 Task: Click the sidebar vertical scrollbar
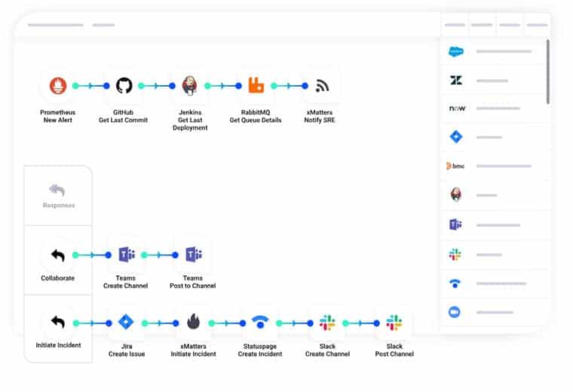click(547, 72)
